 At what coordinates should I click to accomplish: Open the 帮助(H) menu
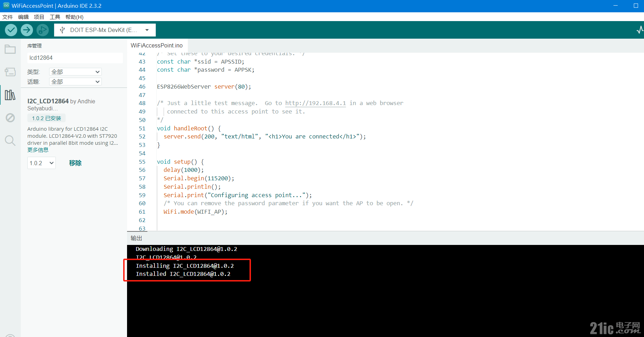(74, 17)
